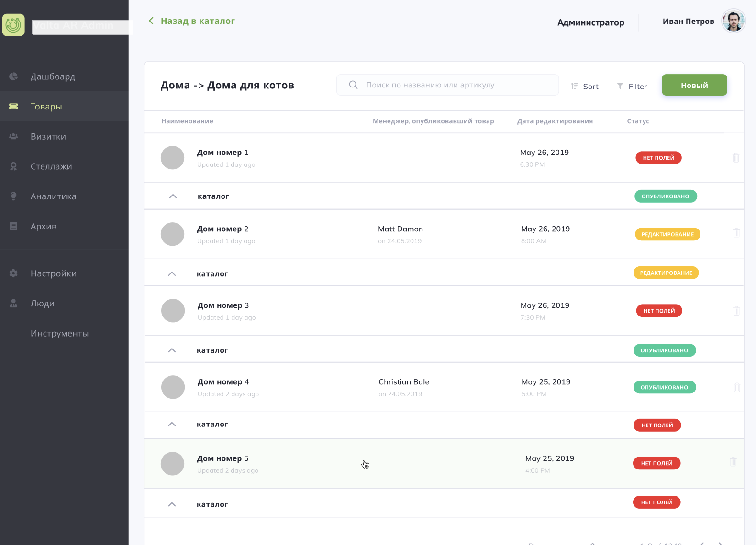Go to Стеллажи section
756x545 pixels.
tap(51, 166)
